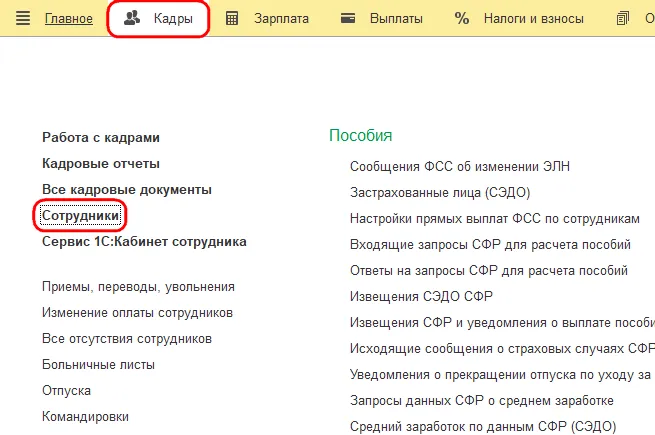Open Командировки
655x435 pixels.
click(85, 417)
